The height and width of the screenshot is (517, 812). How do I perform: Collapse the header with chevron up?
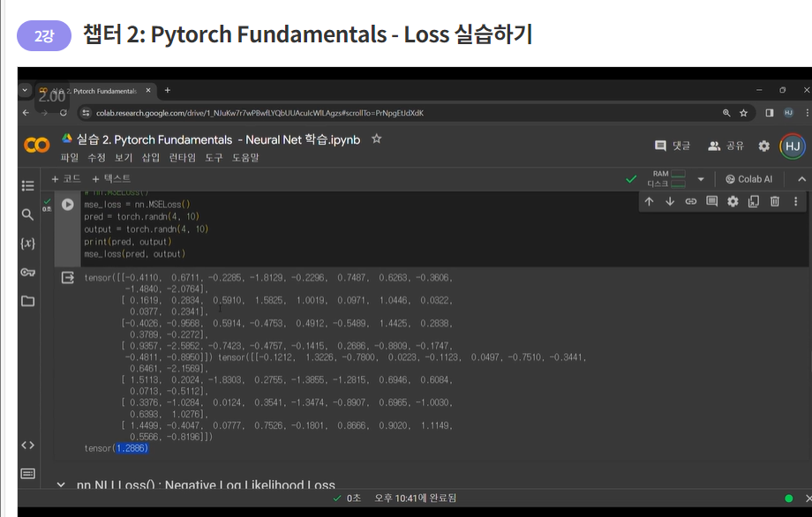801,179
